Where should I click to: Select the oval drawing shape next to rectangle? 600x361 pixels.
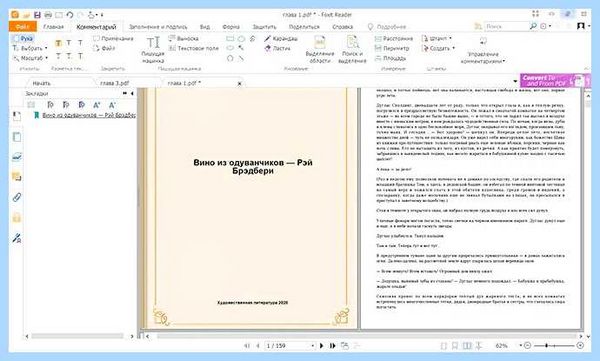click(x=241, y=39)
